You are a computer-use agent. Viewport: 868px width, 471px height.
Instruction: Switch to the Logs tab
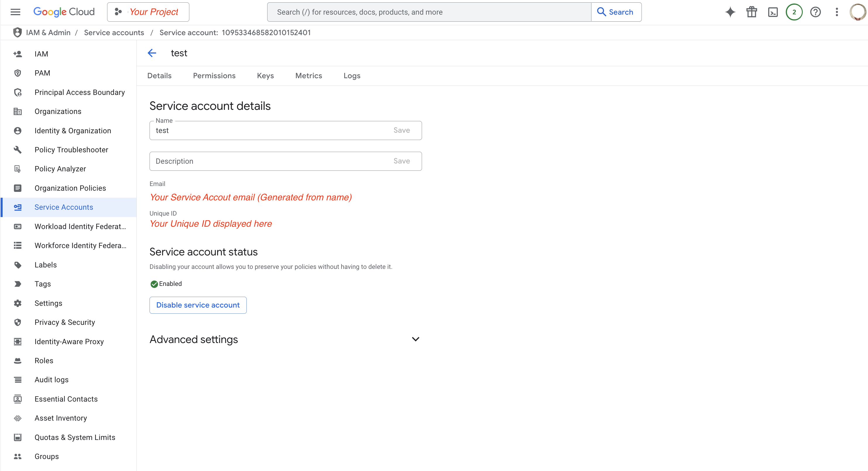click(352, 76)
